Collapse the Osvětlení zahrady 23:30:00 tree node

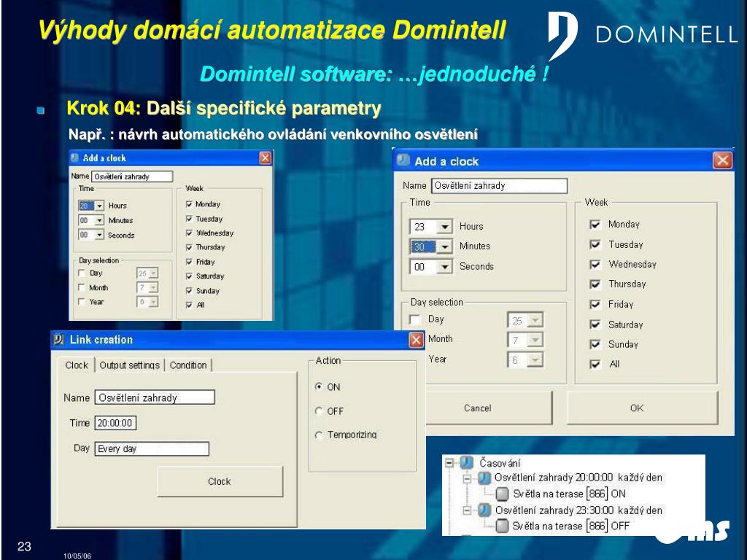468,510
